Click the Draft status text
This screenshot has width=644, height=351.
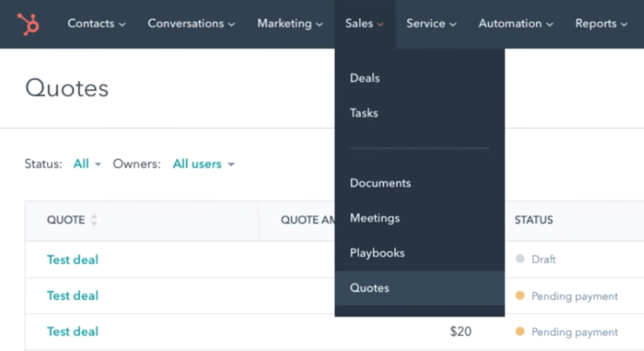tap(543, 260)
